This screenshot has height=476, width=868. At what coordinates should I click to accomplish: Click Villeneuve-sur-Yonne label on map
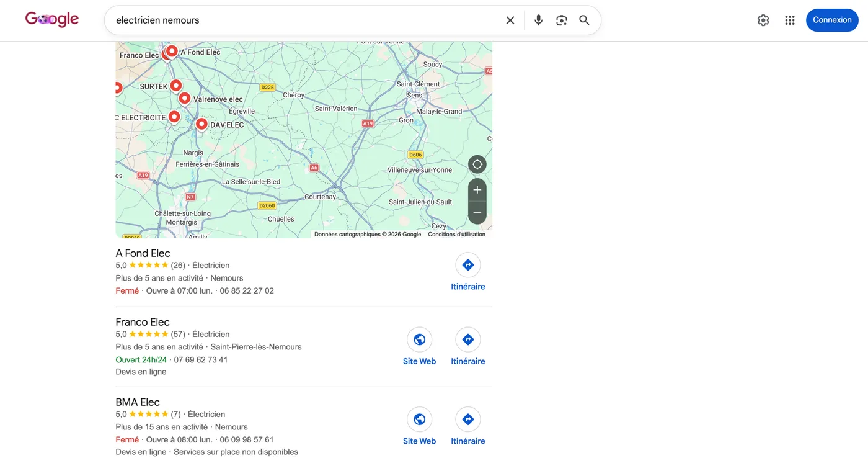pos(420,170)
